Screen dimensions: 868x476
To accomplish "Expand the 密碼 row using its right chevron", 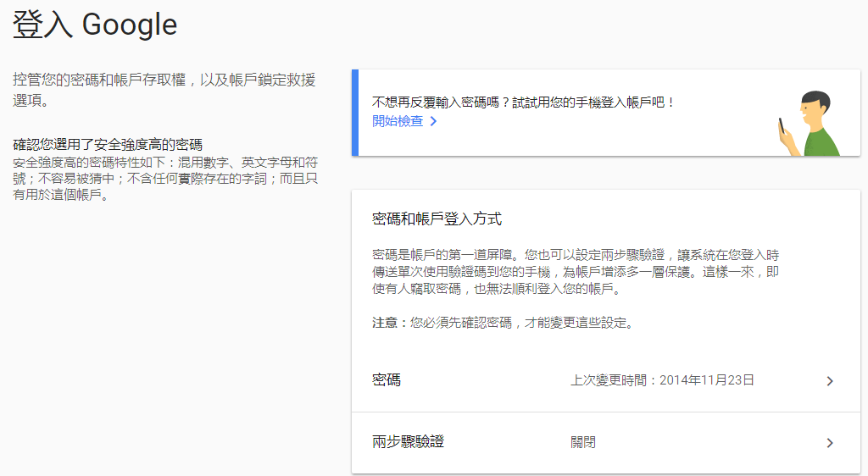I will [x=830, y=381].
